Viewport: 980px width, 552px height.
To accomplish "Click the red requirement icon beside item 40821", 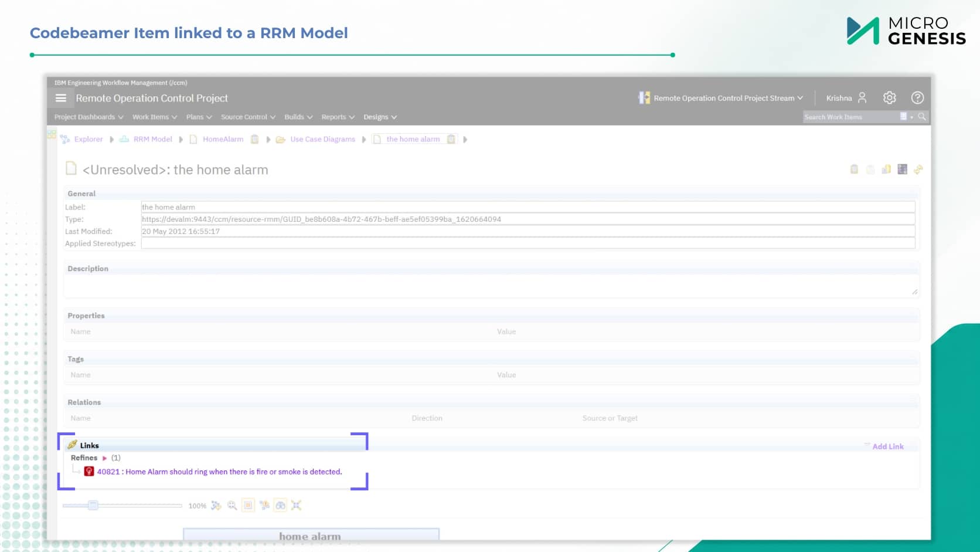I will 89,471.
